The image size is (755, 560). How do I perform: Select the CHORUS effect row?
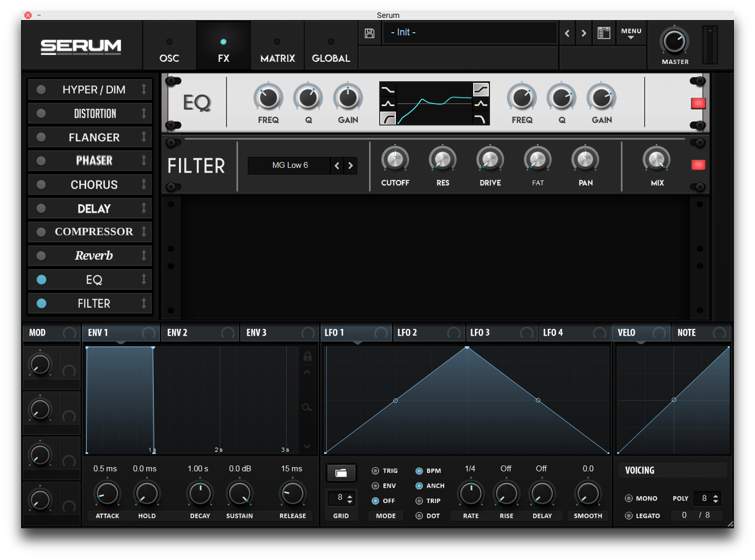click(90, 185)
